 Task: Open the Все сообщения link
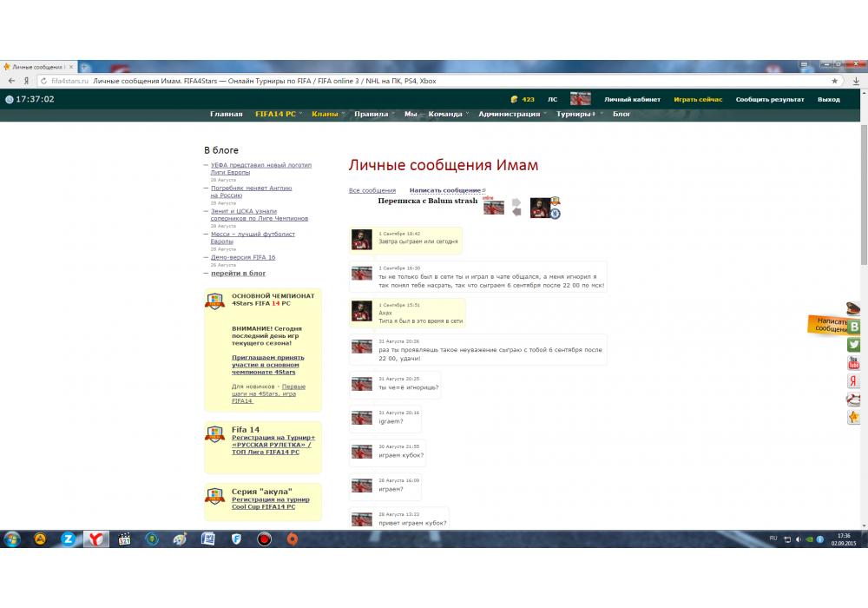[x=372, y=190]
